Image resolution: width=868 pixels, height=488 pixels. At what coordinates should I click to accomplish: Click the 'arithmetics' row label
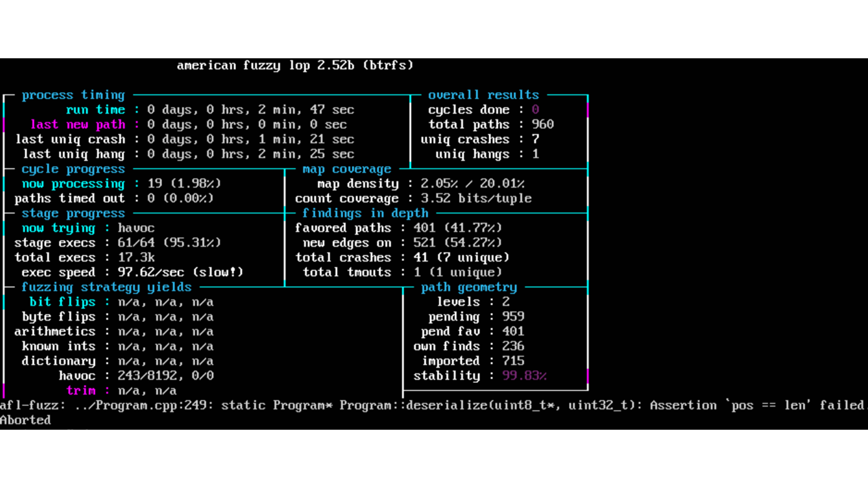tap(55, 331)
